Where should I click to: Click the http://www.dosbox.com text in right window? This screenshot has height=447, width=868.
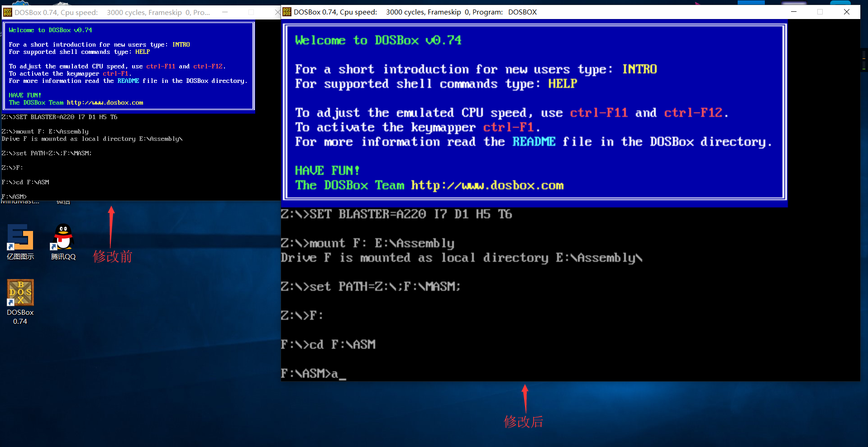click(487, 185)
